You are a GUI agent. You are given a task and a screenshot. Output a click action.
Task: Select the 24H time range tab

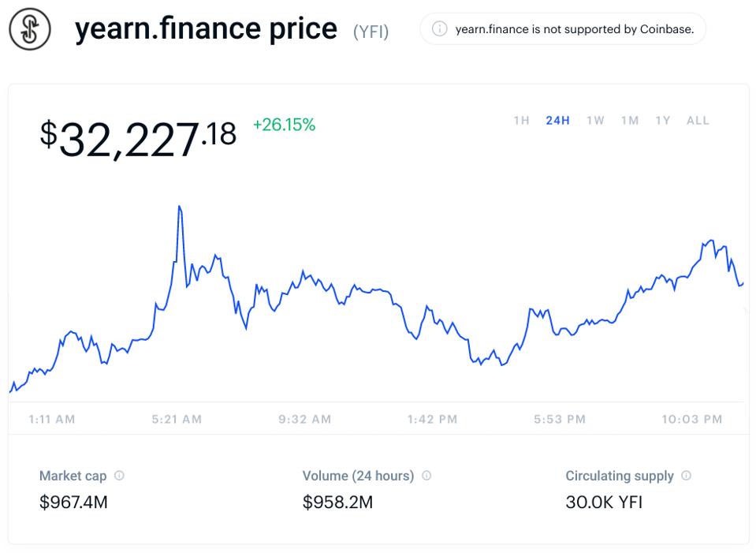(557, 121)
